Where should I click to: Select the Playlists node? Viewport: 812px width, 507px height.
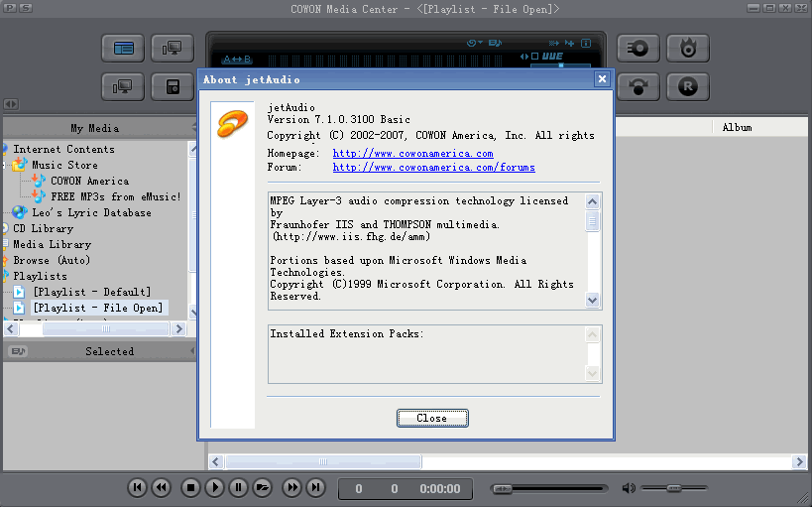(x=40, y=276)
